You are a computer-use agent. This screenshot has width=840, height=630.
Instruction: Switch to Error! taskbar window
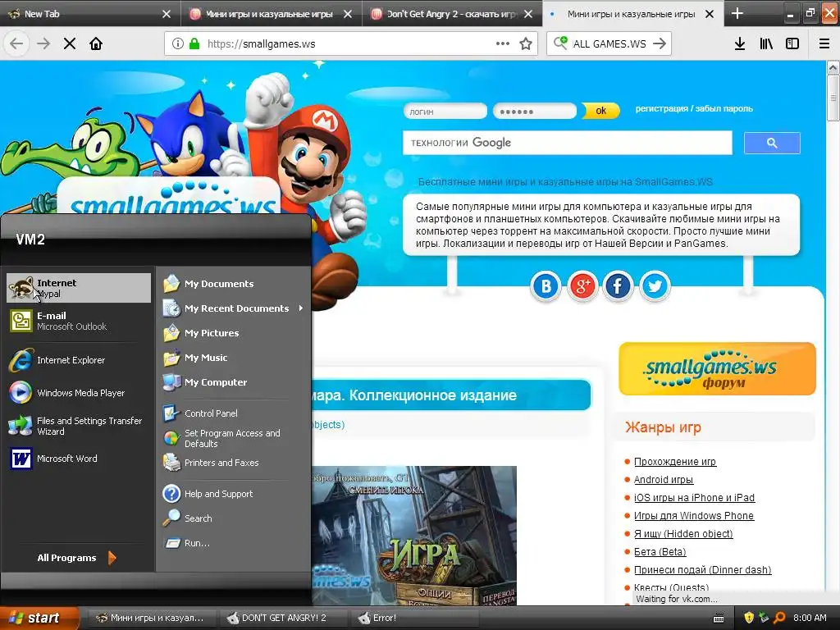(x=414, y=618)
